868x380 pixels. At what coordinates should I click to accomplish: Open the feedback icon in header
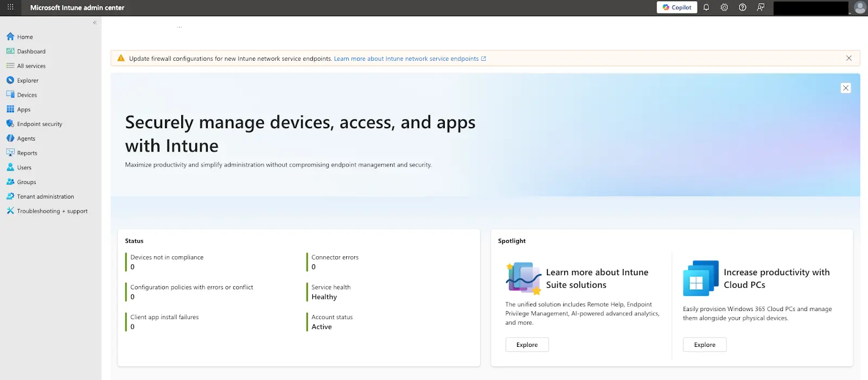761,8
